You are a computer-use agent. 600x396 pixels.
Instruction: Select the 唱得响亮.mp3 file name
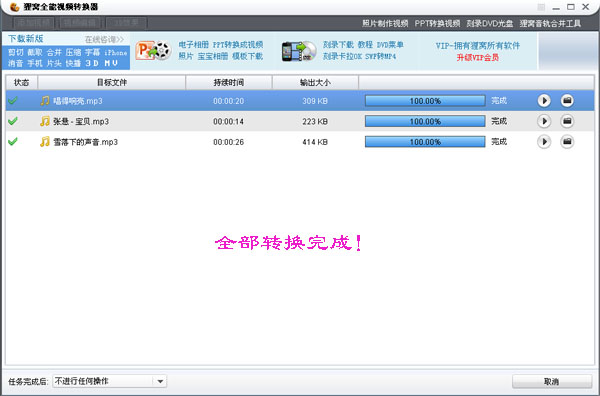point(78,101)
